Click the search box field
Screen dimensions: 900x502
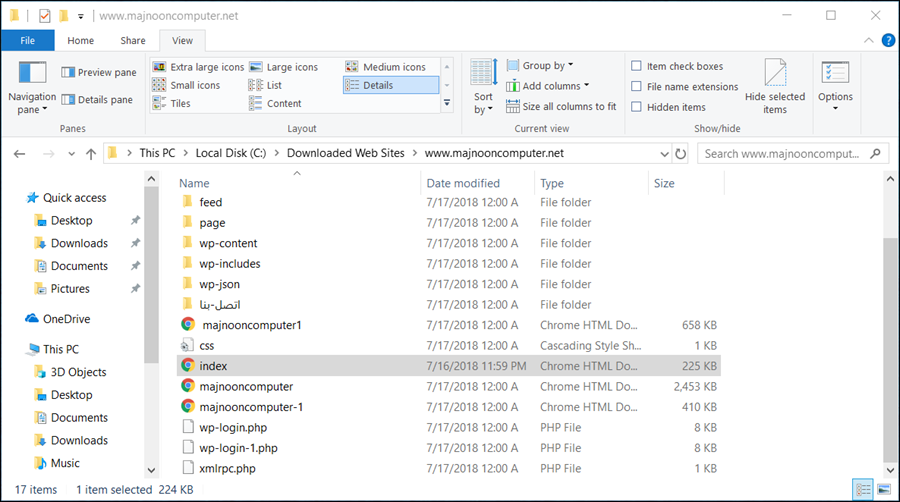coord(782,154)
